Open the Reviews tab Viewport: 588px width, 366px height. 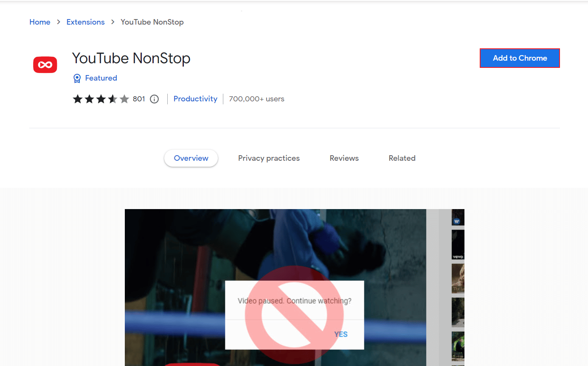(344, 158)
